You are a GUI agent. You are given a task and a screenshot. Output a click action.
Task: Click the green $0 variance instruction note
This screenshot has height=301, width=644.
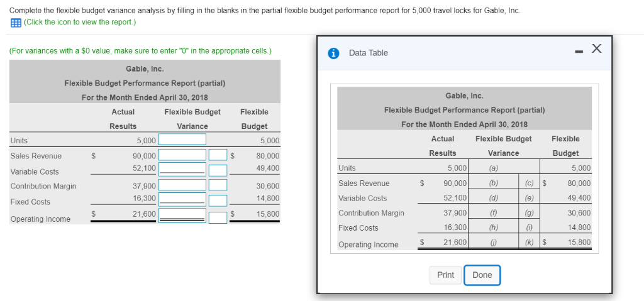pos(140,51)
